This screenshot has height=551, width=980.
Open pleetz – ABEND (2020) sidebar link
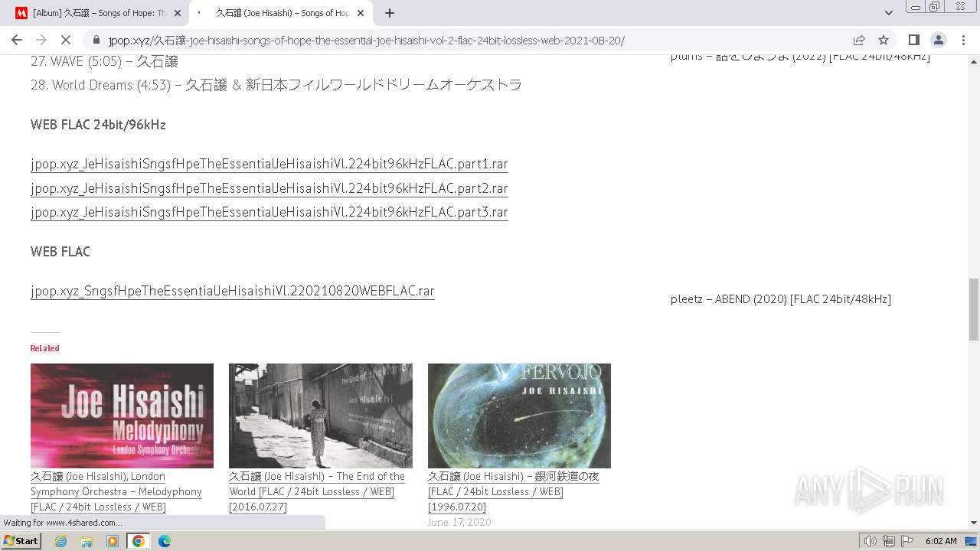[x=781, y=299]
